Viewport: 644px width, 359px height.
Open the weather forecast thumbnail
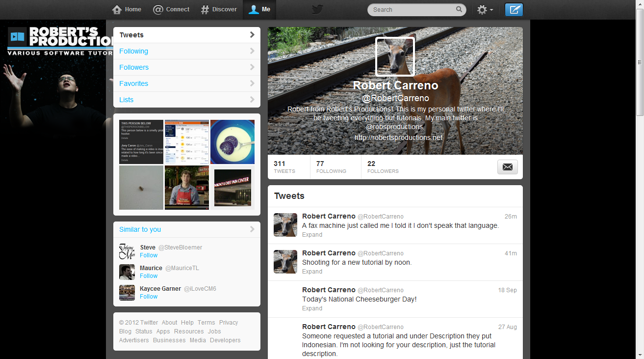pyautogui.click(x=187, y=142)
